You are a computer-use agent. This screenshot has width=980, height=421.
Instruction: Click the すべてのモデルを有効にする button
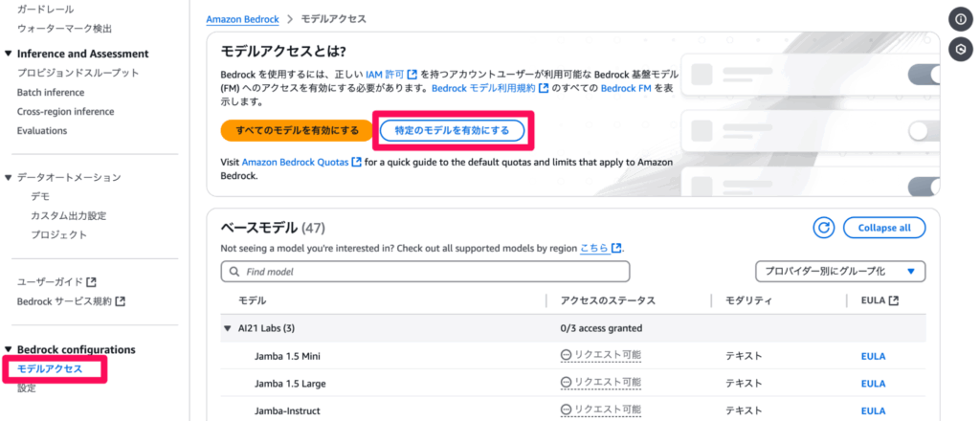point(298,130)
